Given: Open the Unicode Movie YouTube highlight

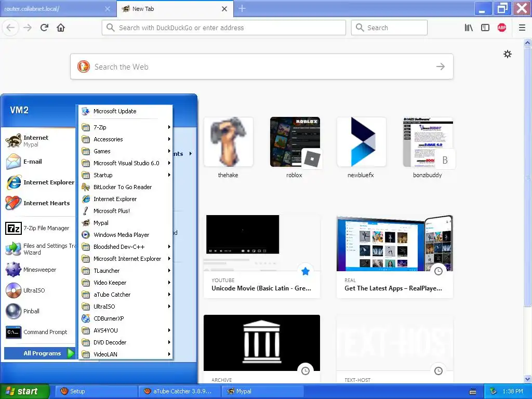Looking at the screenshot, I should 262,257.
